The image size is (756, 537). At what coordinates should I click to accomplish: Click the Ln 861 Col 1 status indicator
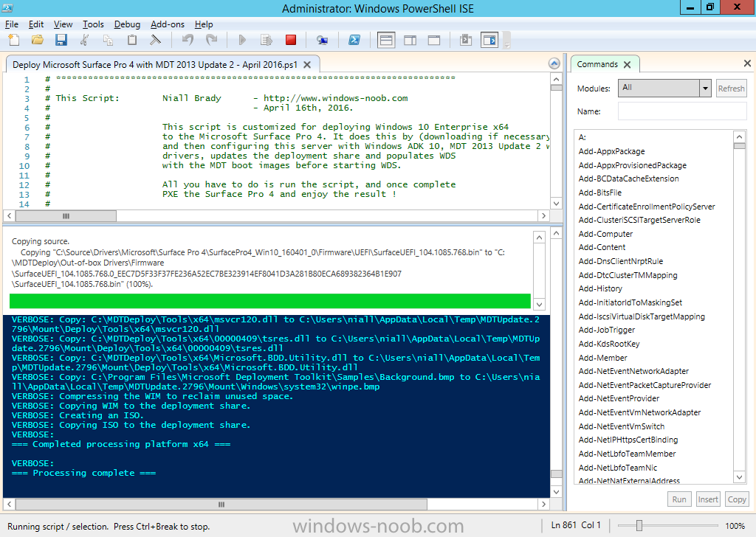point(576,525)
